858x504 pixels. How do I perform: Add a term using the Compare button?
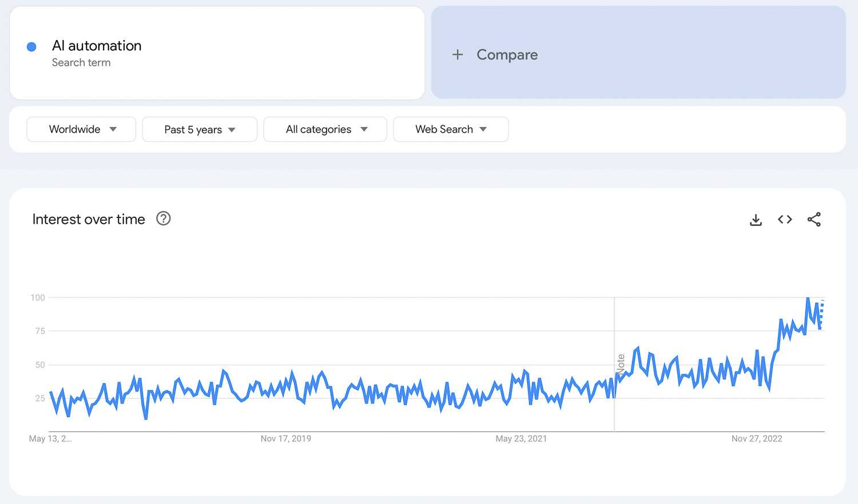pos(506,54)
